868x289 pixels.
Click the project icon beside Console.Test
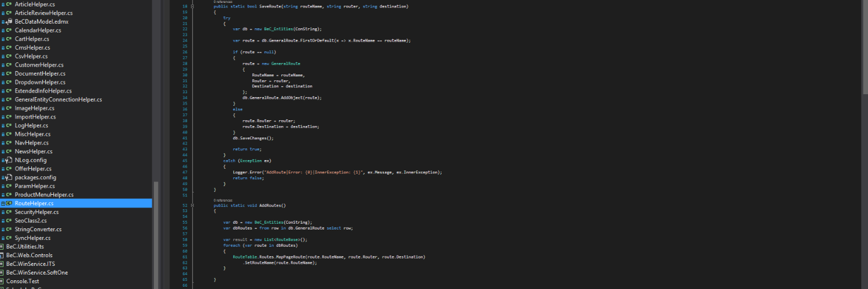click(2, 281)
